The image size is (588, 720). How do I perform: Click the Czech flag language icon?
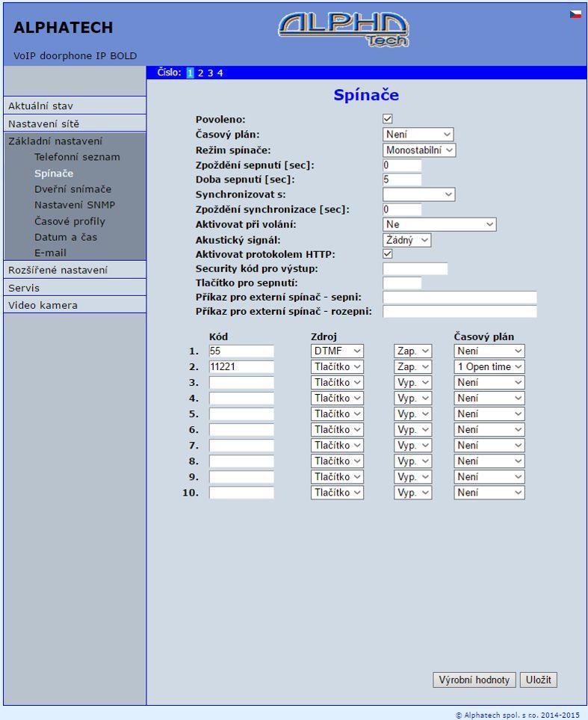click(x=575, y=15)
